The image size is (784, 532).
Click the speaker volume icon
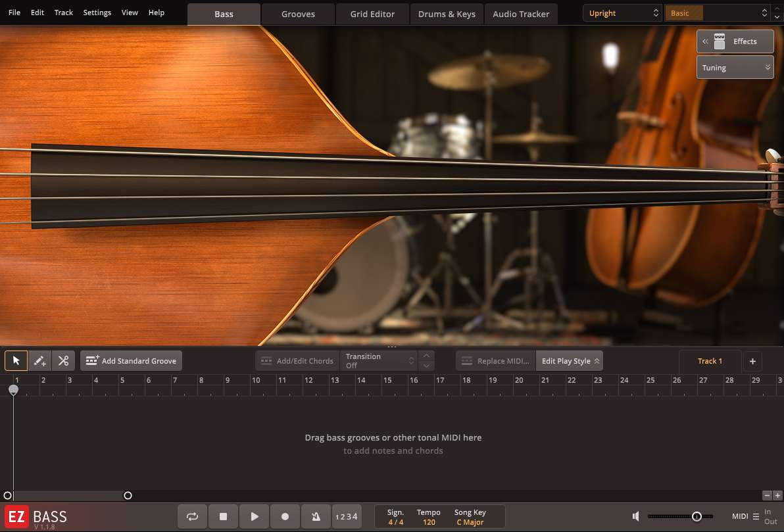coord(635,516)
